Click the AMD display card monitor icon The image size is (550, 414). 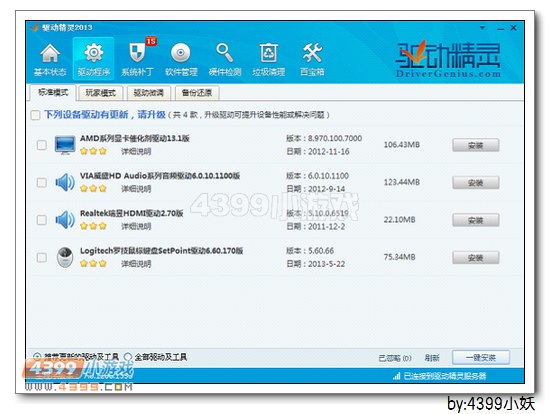[x=65, y=145]
